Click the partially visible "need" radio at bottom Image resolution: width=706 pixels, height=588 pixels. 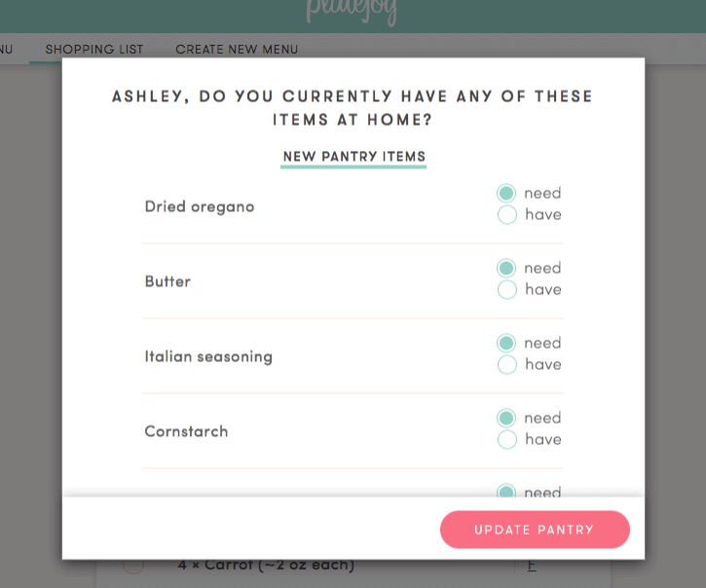pos(506,491)
